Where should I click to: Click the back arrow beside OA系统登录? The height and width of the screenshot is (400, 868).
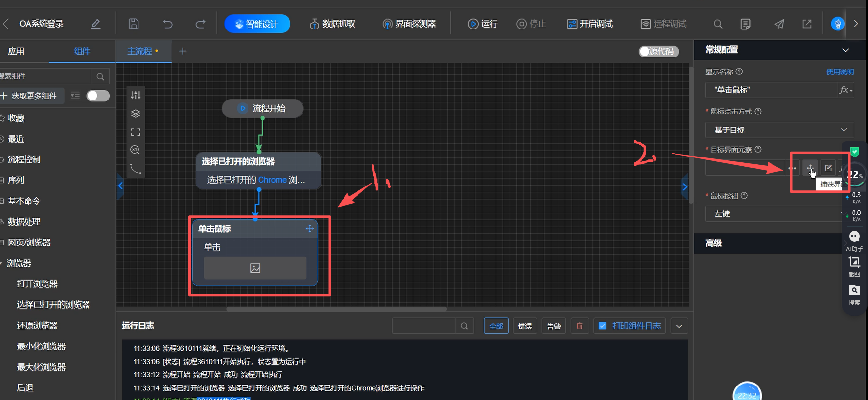coord(6,24)
